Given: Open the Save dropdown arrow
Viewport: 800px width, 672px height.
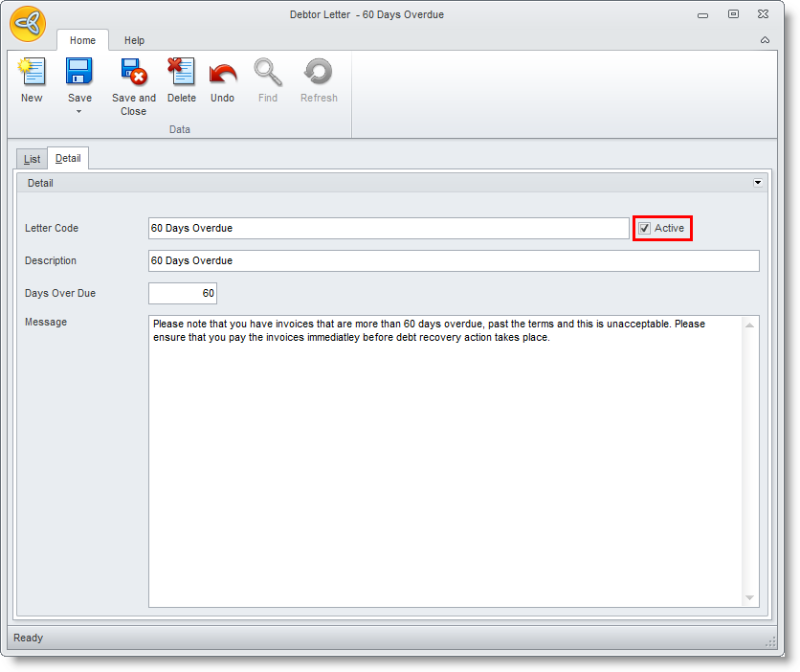Looking at the screenshot, I should click(x=79, y=111).
